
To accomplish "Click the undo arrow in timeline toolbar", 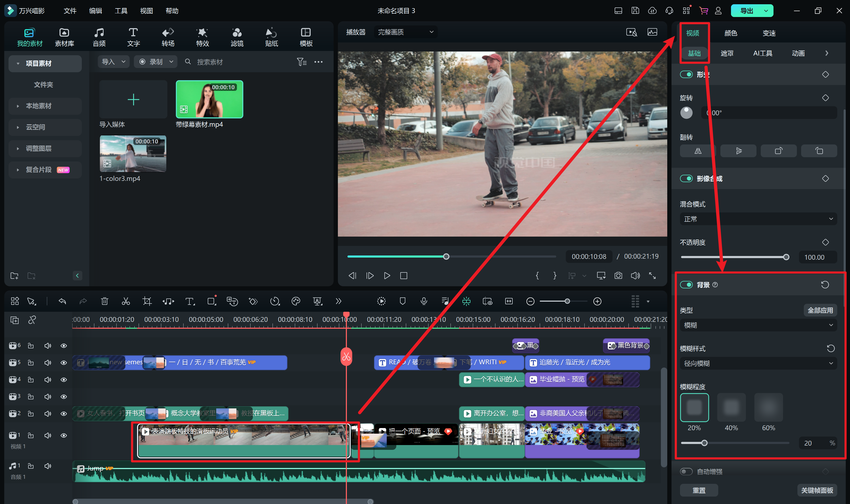I will [x=62, y=301].
